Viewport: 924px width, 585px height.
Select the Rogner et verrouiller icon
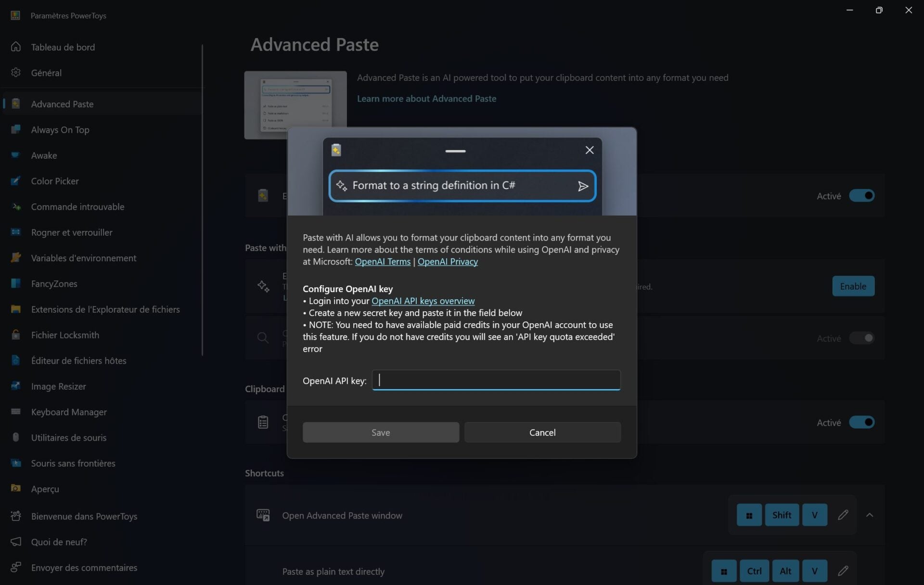click(x=16, y=232)
